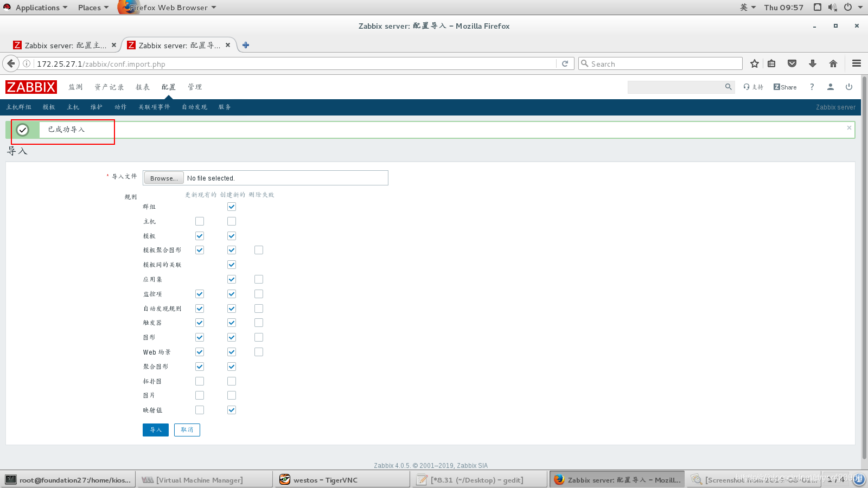
Task: Go to the 自动发现 submenu
Action: click(194, 107)
